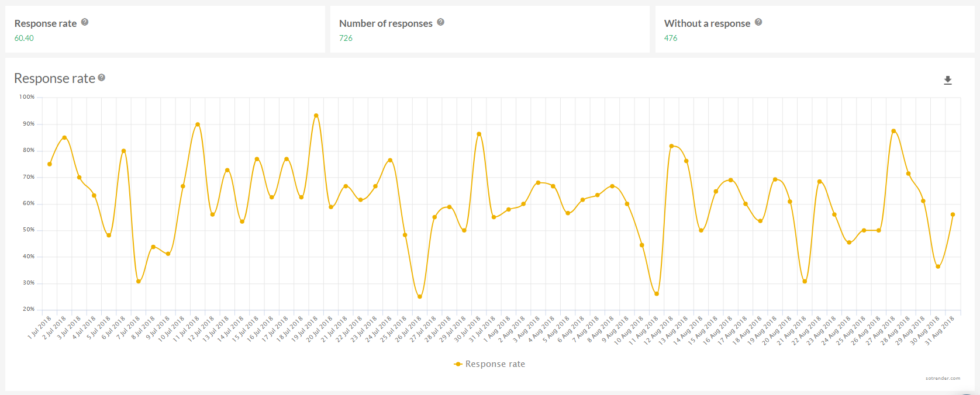The image size is (980, 395).
Task: Click the 21 Aug 2018 data point
Action: click(x=805, y=282)
